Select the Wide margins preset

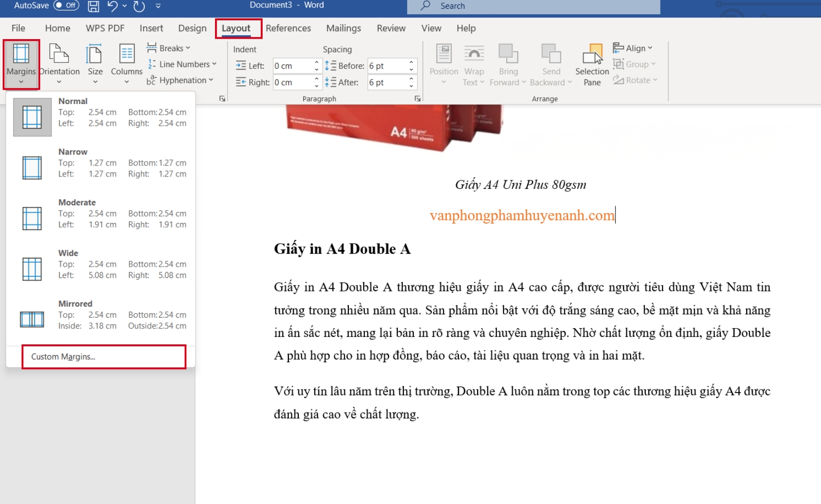(101, 269)
